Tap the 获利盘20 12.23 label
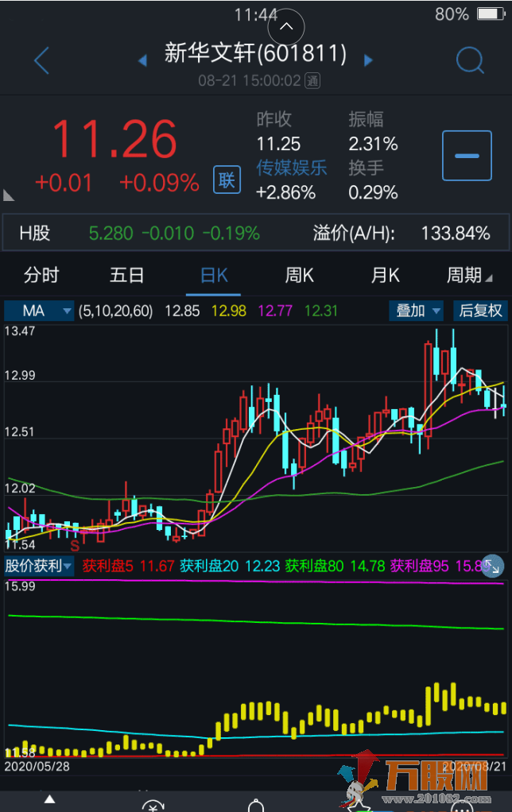The width and height of the screenshot is (512, 812). (230, 566)
